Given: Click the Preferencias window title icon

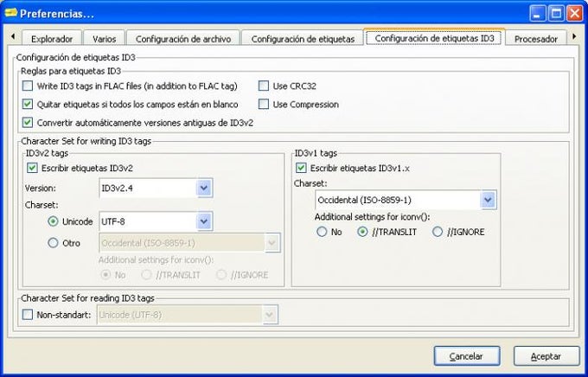Looking at the screenshot, I should pos(11,13).
